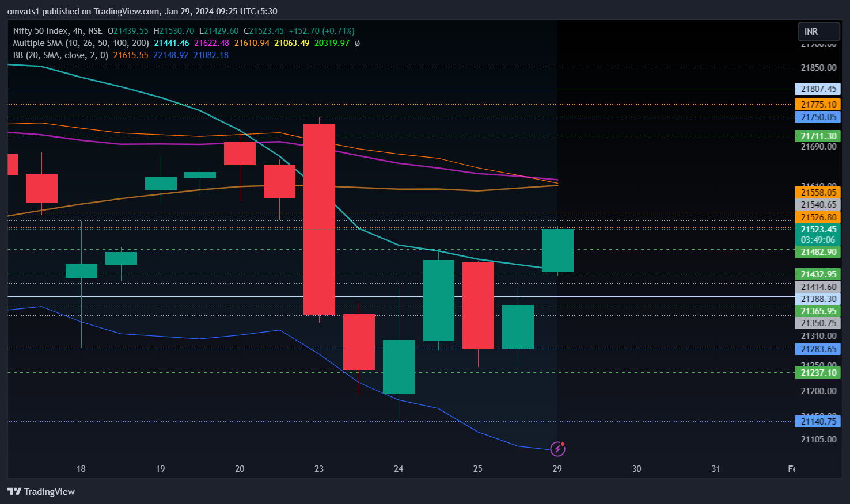The image size is (850, 504).
Task: Click date 25 on time axis
Action: pos(478,469)
